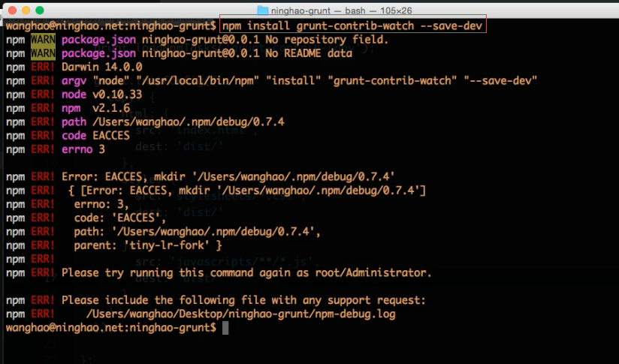Click the 'errno 3' error line
The image size is (619, 364).
[83, 149]
